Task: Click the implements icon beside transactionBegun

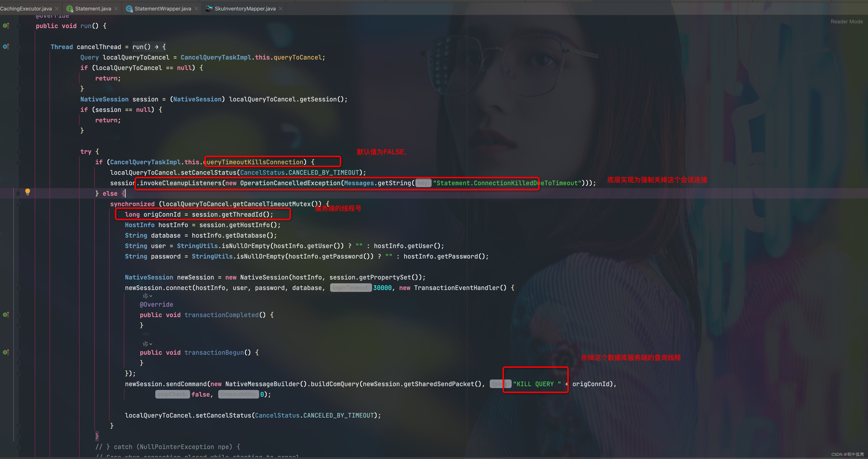Action: coord(6,352)
